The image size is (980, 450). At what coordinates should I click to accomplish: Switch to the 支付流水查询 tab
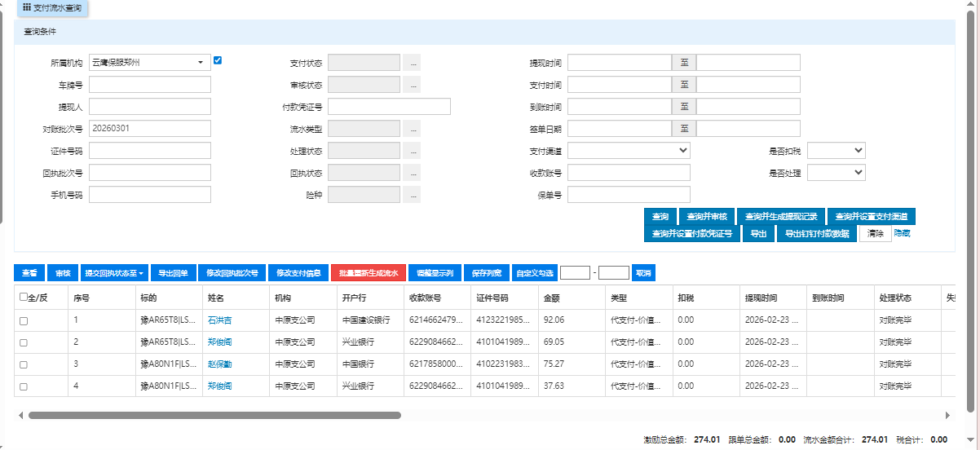click(x=51, y=7)
